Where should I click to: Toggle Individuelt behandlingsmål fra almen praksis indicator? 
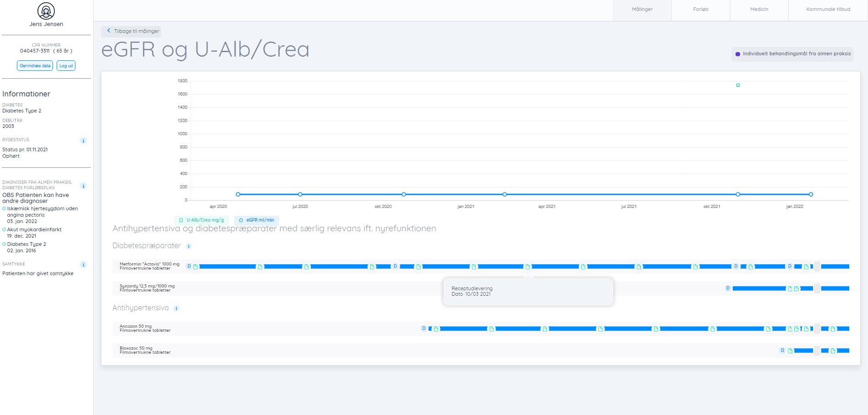pos(793,54)
